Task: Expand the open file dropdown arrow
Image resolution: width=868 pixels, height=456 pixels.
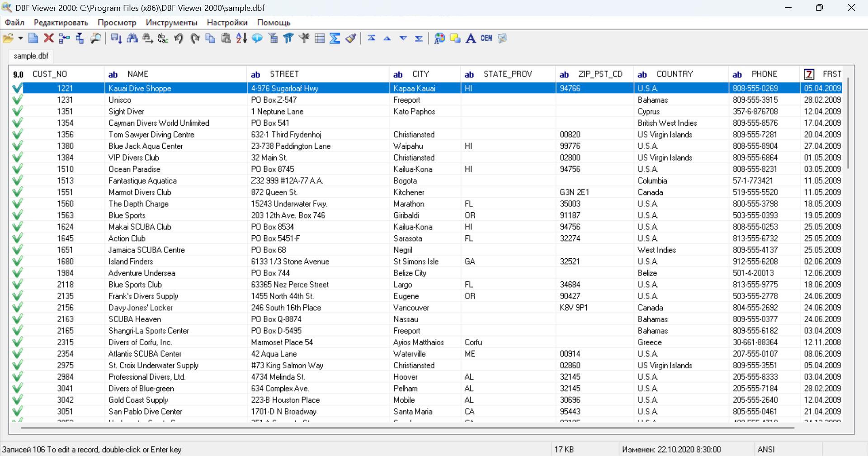Action: (x=20, y=38)
